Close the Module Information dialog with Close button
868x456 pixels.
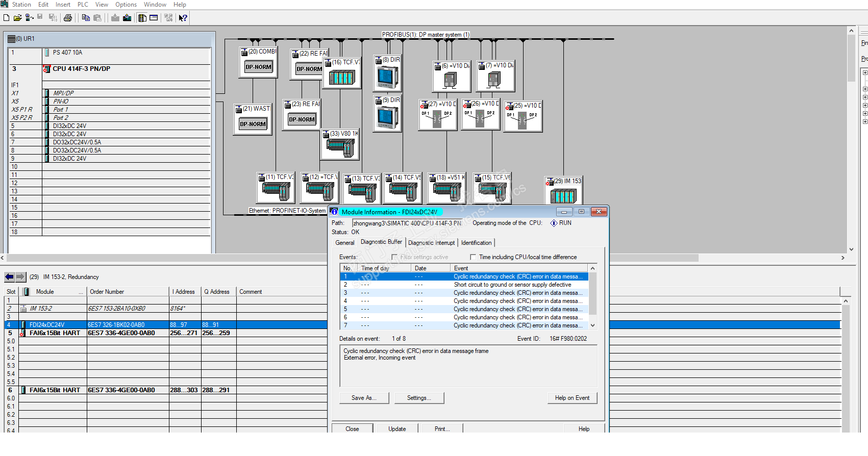[x=352, y=429]
